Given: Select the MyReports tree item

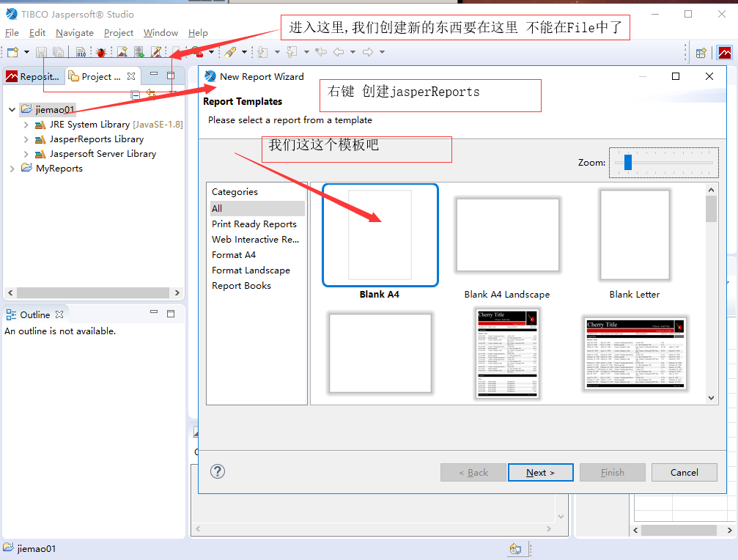Looking at the screenshot, I should pyautogui.click(x=52, y=168).
